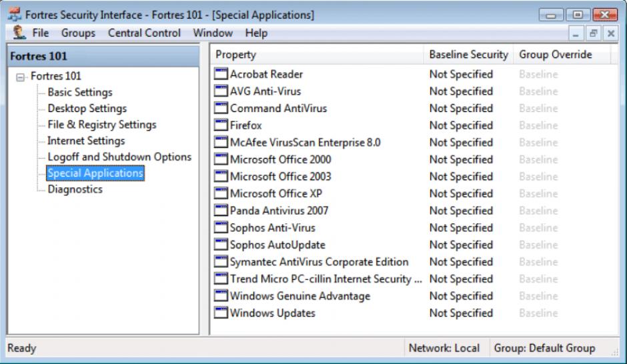Image resolution: width=627 pixels, height=364 pixels.
Task: Select Basic Settings in the tree
Action: pyautogui.click(x=80, y=93)
